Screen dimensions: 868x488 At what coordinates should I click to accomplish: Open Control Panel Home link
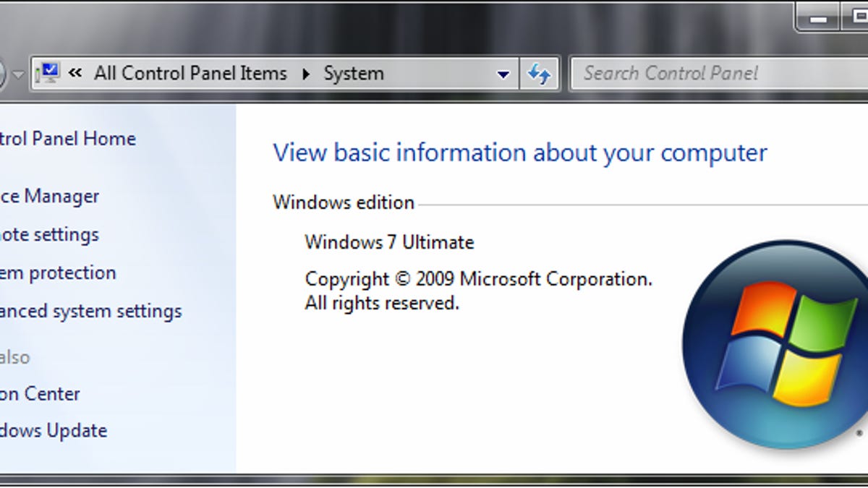[x=67, y=138]
